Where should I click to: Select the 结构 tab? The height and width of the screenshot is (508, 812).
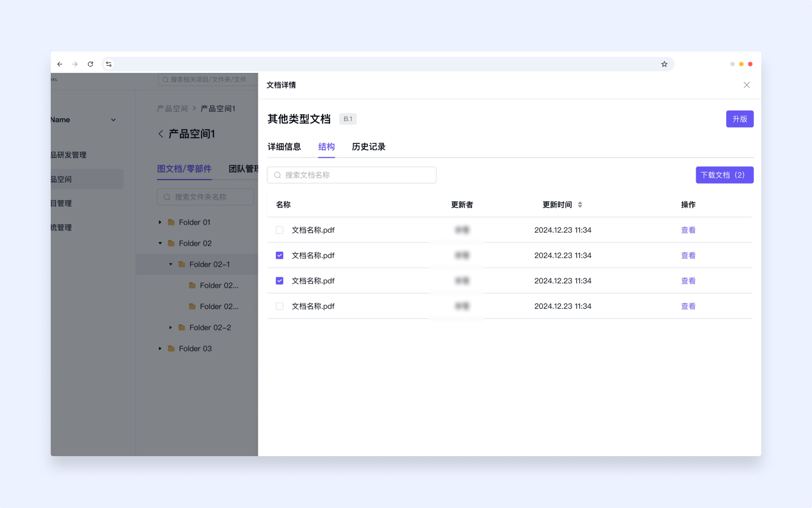point(326,147)
